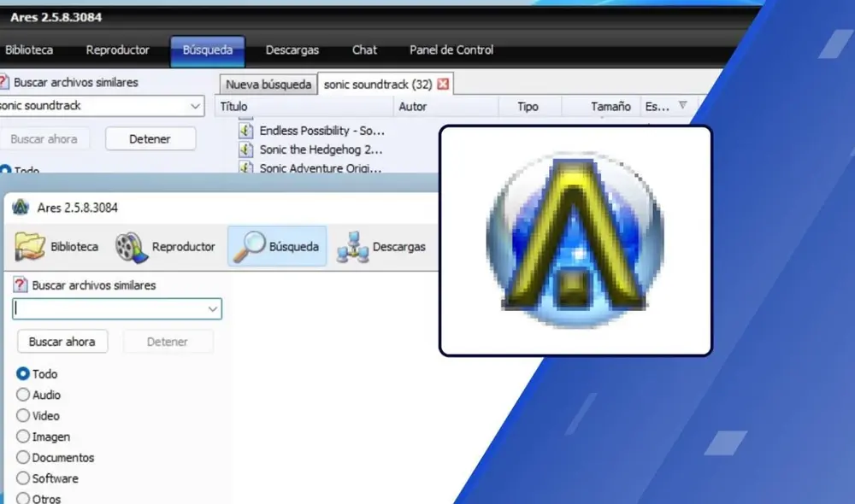Select the Video radio option

click(x=23, y=416)
